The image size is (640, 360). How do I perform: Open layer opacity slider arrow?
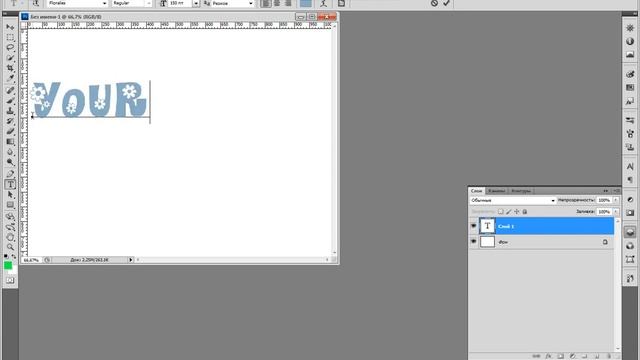tap(616, 200)
